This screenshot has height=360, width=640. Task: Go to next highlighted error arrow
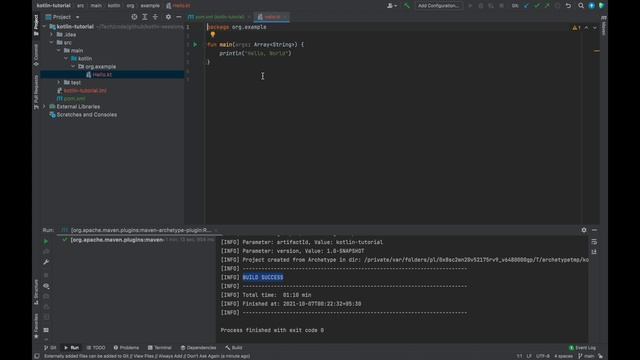coord(595,27)
